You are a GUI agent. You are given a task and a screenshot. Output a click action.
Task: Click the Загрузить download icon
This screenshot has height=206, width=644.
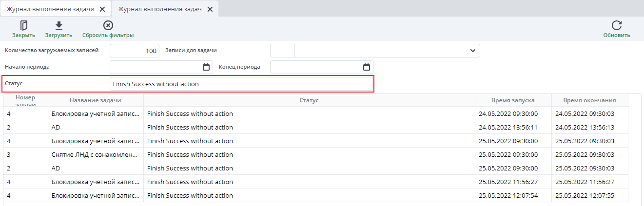point(59,25)
